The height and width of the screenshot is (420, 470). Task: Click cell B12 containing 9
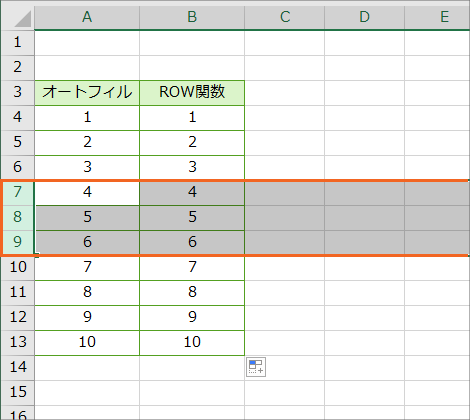tap(192, 318)
